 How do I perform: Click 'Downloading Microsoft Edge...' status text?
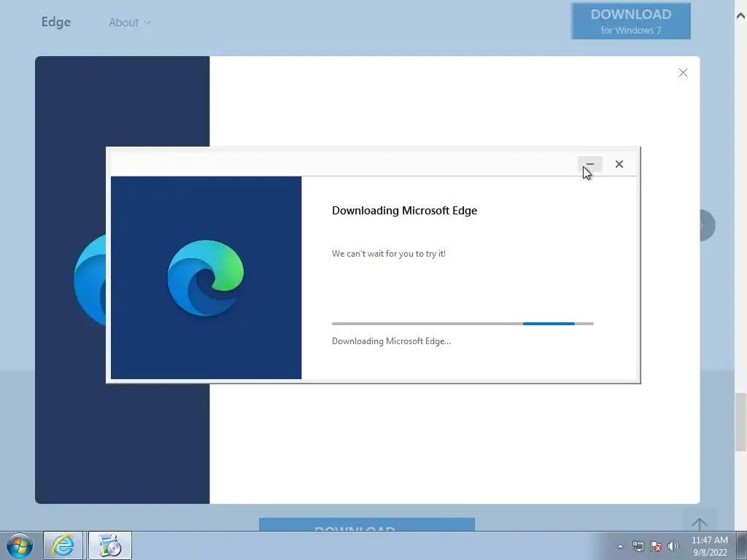tap(391, 341)
